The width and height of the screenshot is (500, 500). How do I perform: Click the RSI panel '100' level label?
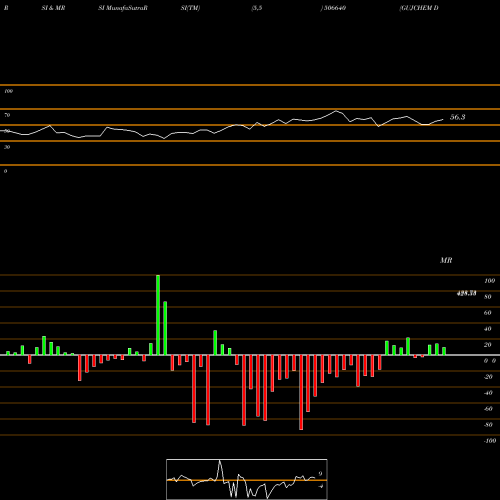point(8,91)
